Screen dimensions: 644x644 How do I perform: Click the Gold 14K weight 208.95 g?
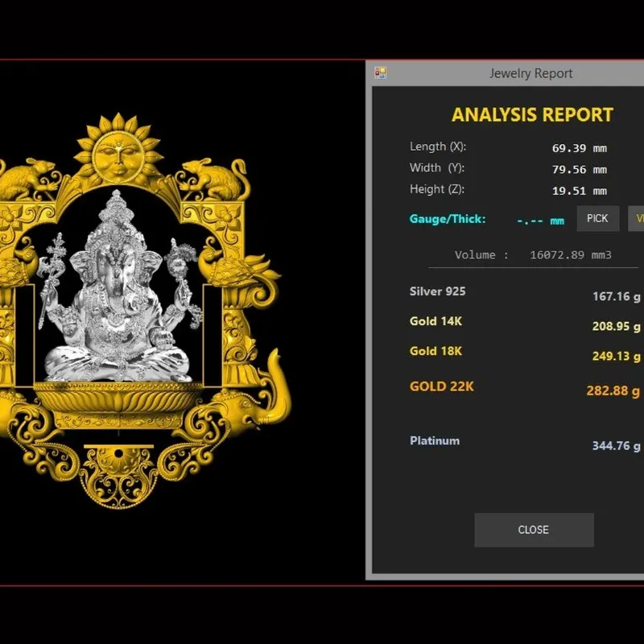point(616,327)
